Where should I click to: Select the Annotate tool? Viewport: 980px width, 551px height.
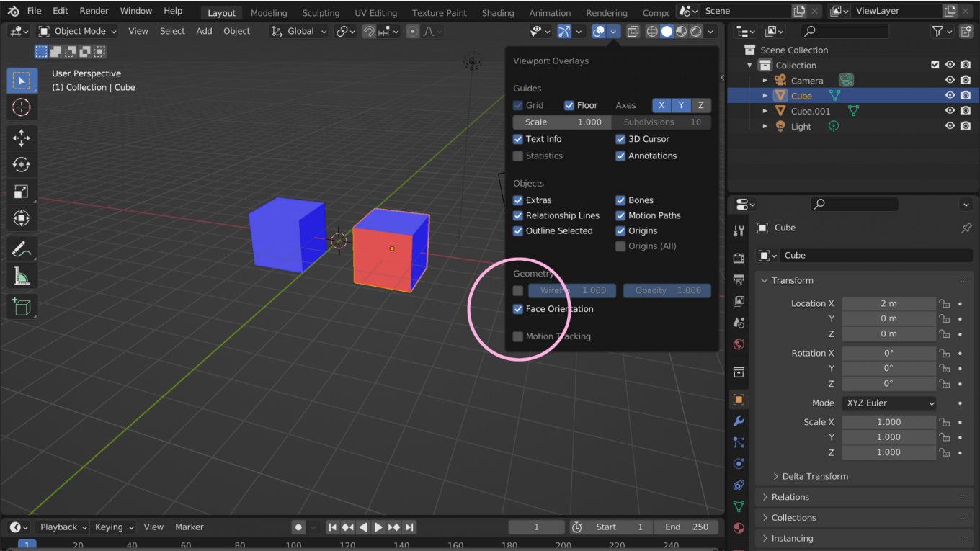(x=22, y=248)
